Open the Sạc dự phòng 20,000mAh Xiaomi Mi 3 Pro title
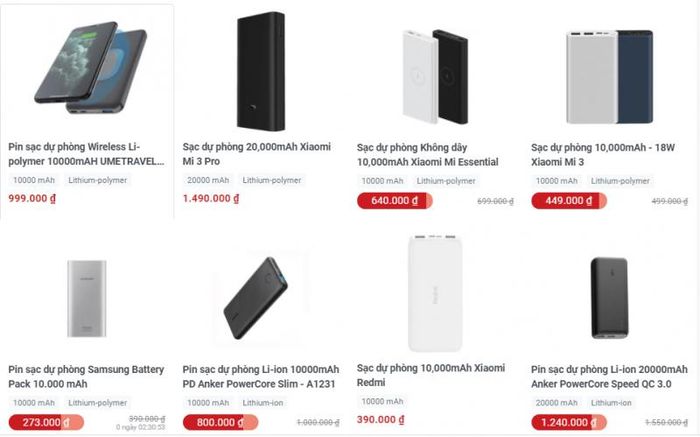 point(257,154)
